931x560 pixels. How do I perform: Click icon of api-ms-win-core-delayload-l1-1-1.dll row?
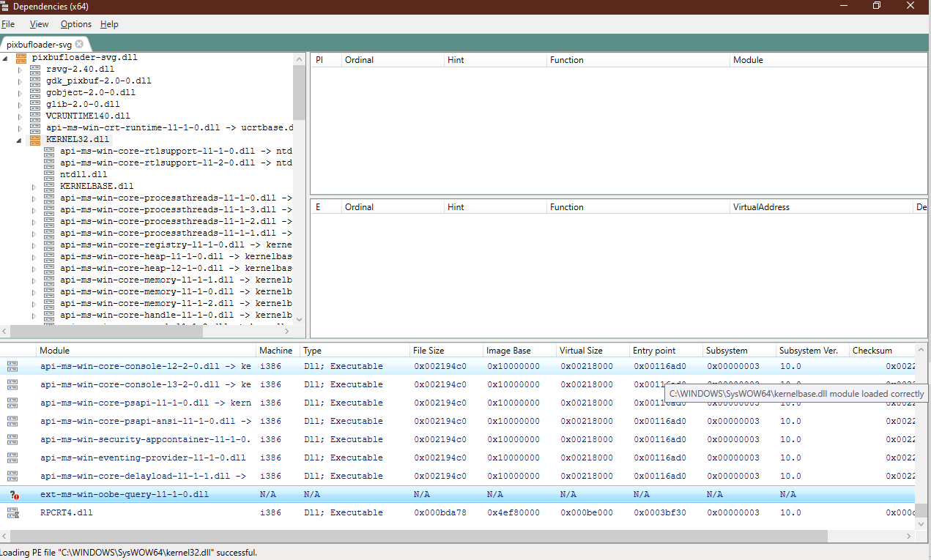pyautogui.click(x=13, y=476)
